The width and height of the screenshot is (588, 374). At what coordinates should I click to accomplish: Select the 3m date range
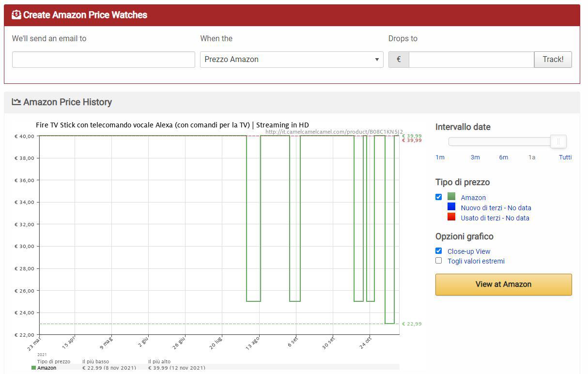click(475, 157)
